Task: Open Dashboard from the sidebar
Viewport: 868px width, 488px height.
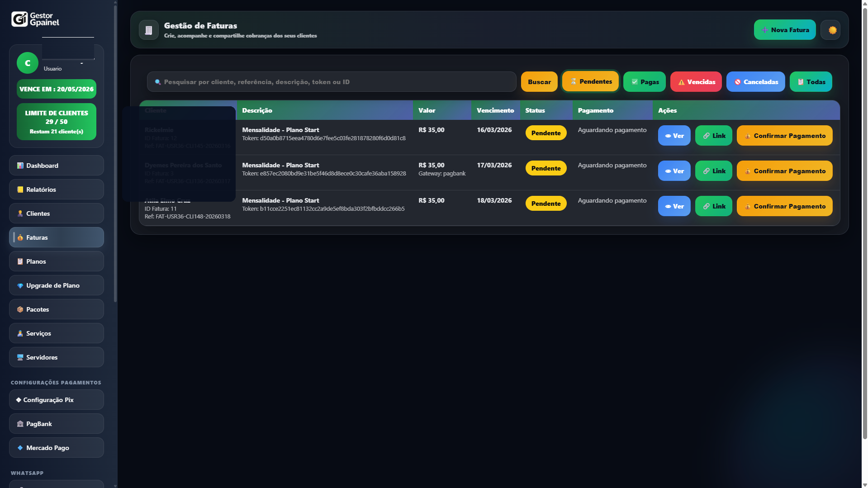Action: [56, 166]
